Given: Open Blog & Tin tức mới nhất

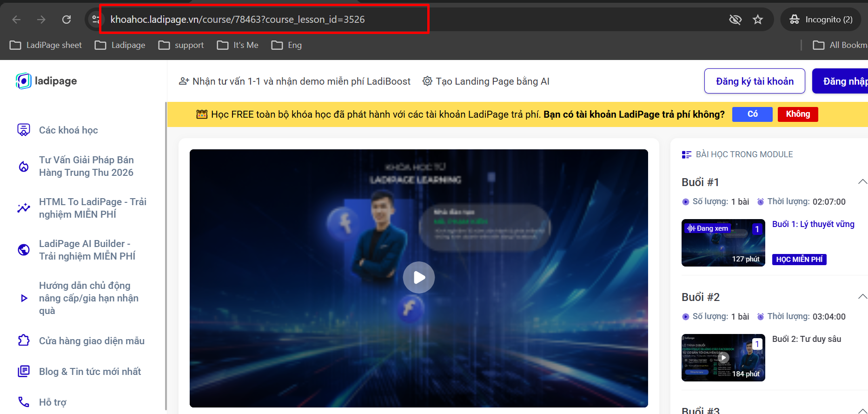Looking at the screenshot, I should click(x=90, y=372).
